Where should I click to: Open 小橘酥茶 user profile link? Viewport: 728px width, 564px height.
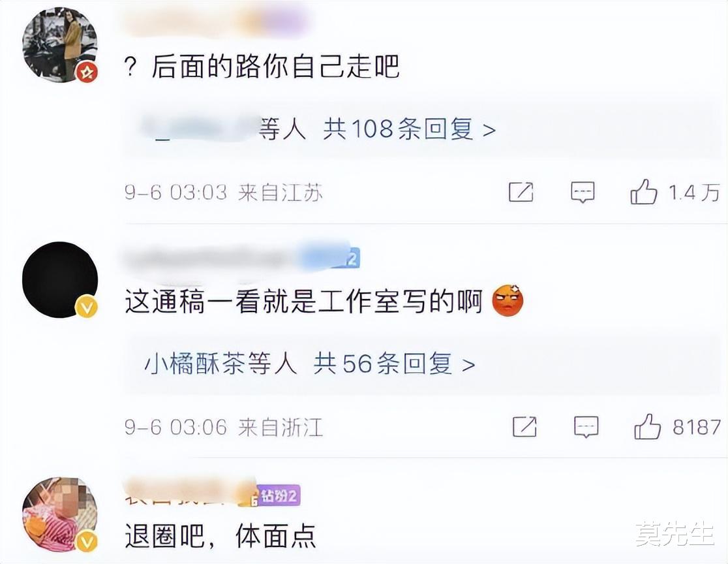click(195, 364)
